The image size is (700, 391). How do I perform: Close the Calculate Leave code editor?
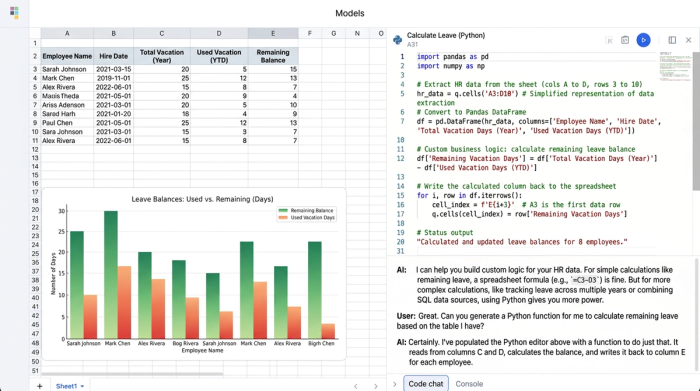point(688,40)
